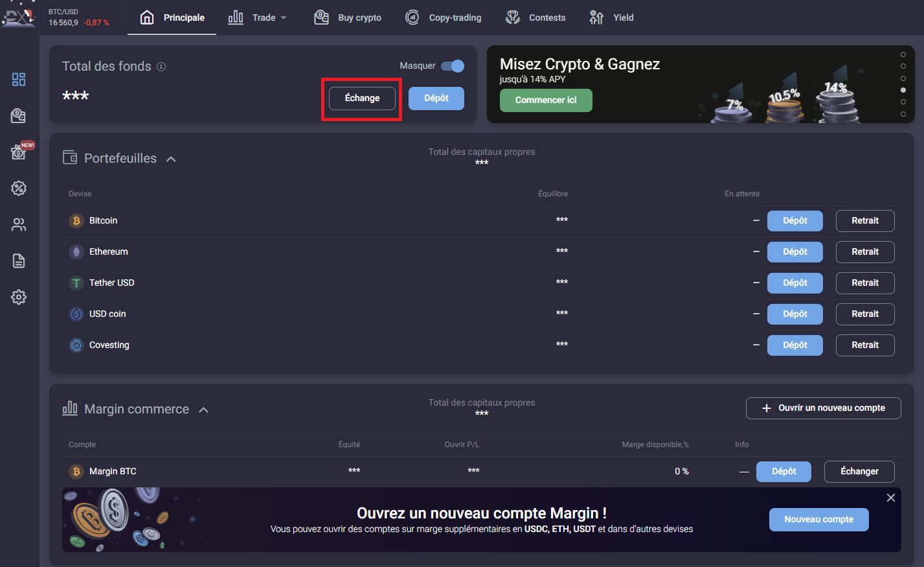This screenshot has height=567, width=924.
Task: Open the reports document sidebar icon
Action: coord(19,260)
